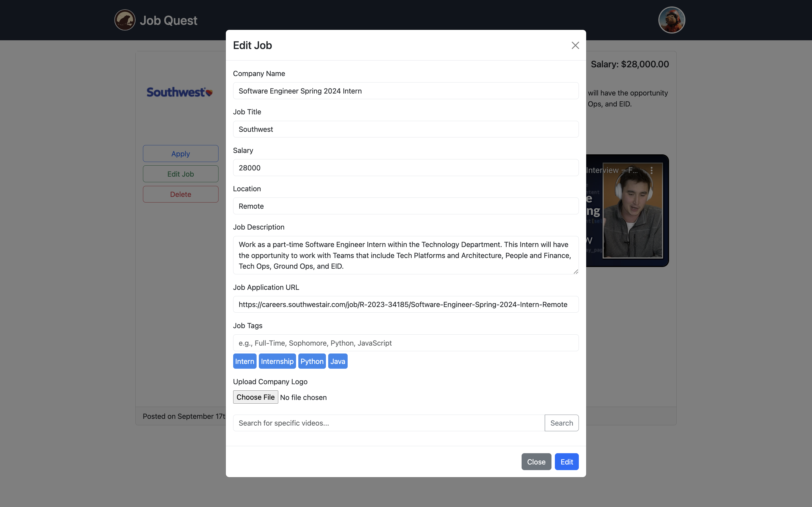Click the video's three-dot options icon
The height and width of the screenshot is (507, 812).
point(652,170)
